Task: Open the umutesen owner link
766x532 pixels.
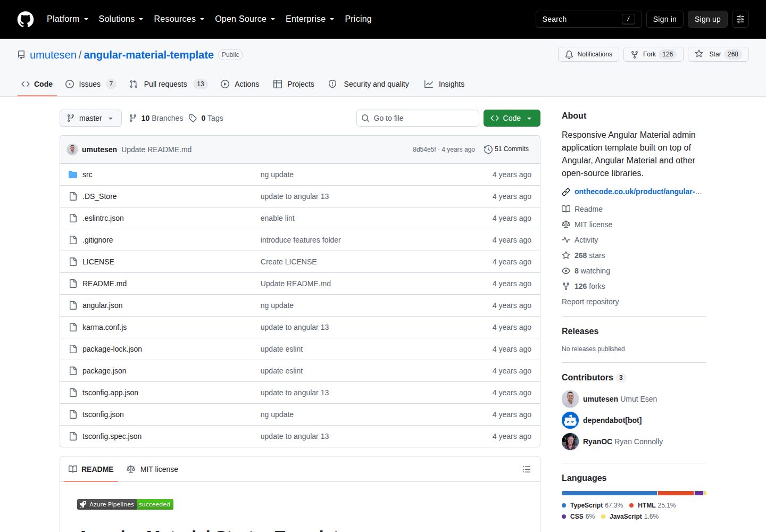Action: [x=53, y=55]
